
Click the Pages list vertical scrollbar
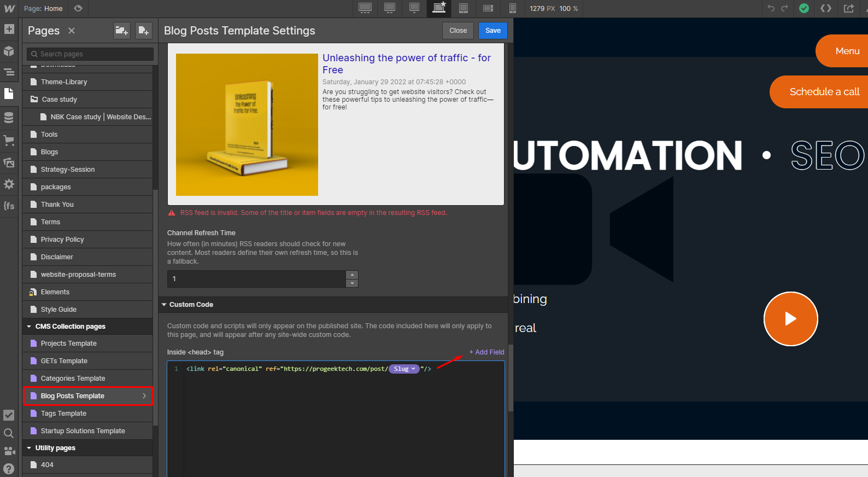pos(155,306)
